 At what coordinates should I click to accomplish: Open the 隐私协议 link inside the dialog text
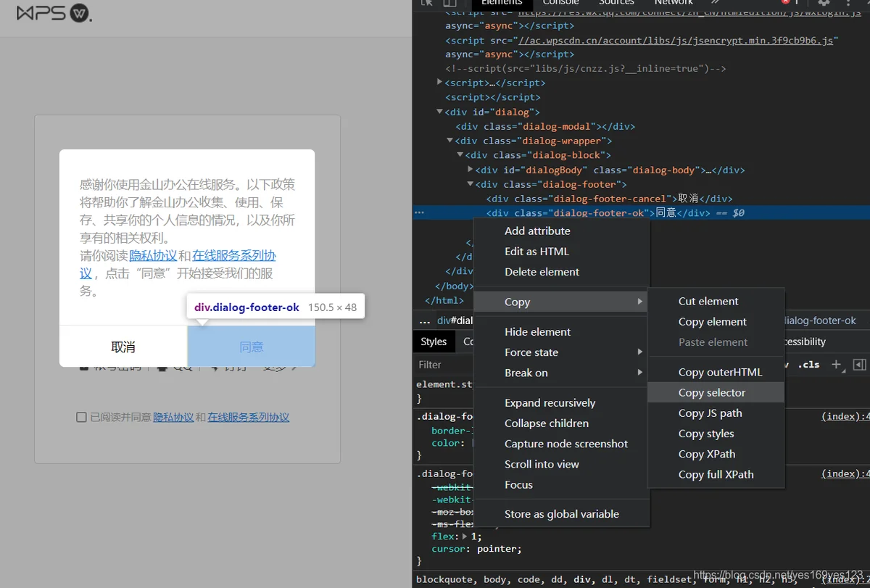(153, 255)
